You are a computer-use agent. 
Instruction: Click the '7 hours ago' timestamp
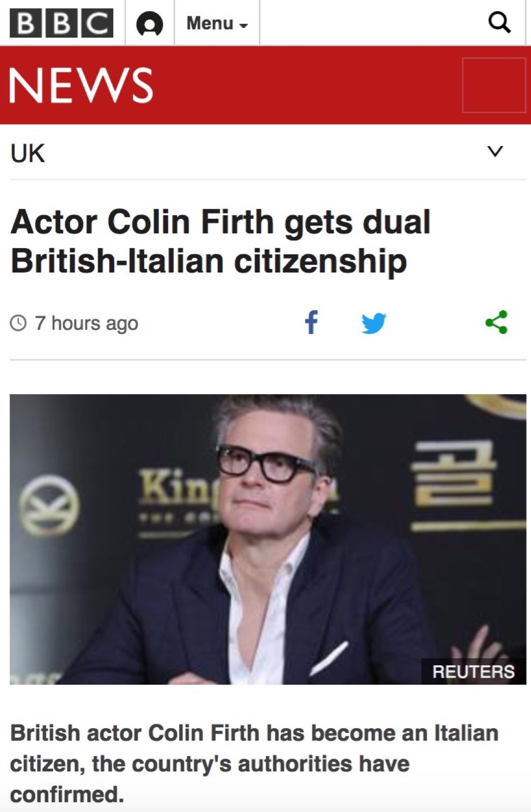pyautogui.click(x=86, y=323)
